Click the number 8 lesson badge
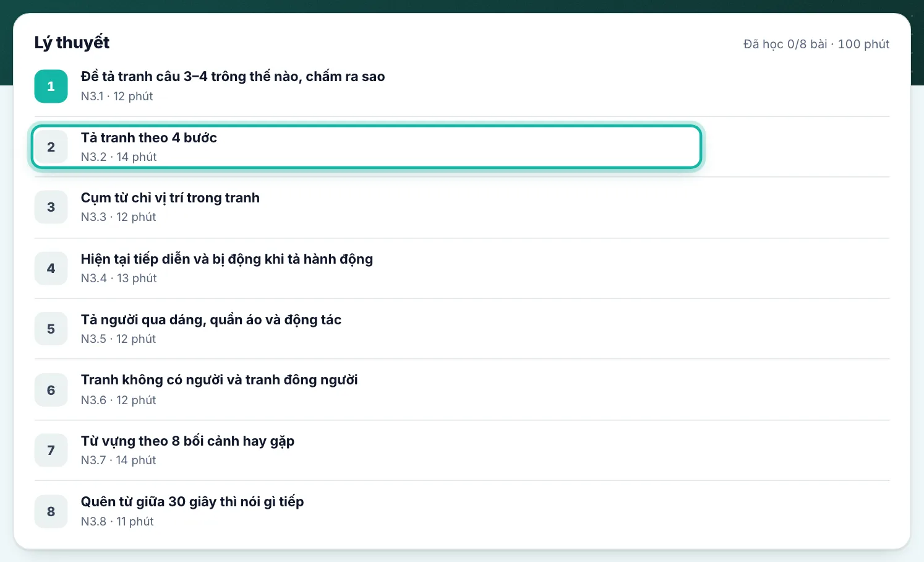Viewport: 924px width, 562px height. (51, 511)
